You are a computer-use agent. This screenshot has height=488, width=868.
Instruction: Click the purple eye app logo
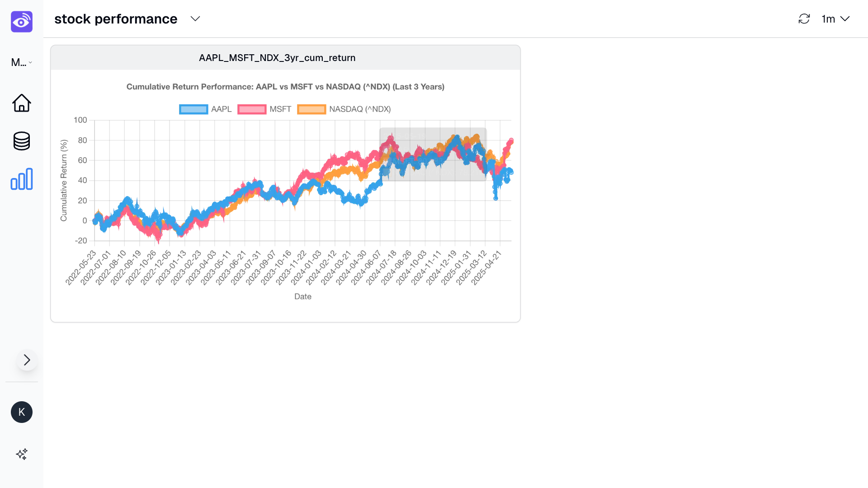click(x=22, y=22)
